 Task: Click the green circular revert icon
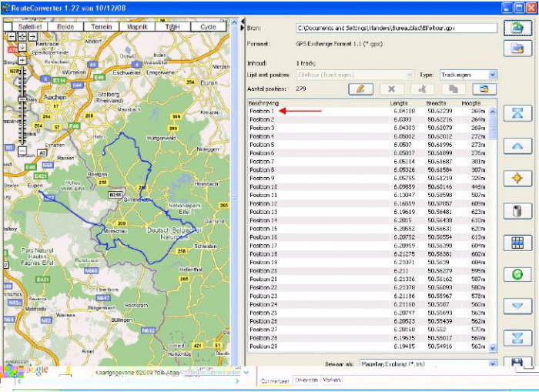coord(517,274)
